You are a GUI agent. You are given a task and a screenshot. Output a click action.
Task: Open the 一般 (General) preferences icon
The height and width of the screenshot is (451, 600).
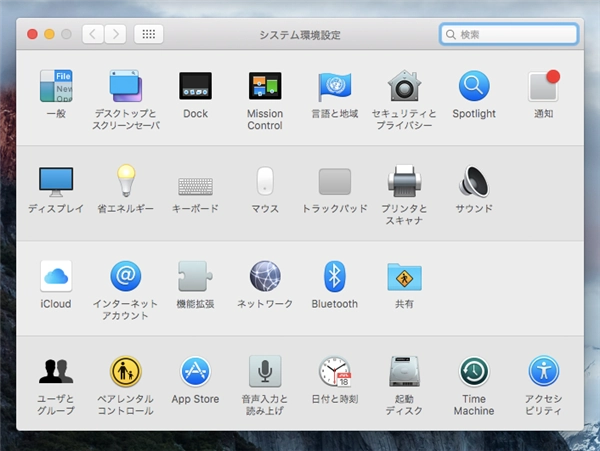click(x=56, y=86)
